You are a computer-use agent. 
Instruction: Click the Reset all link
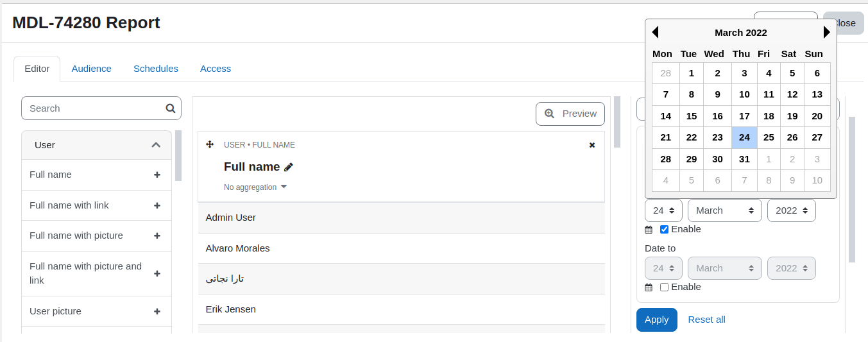click(x=706, y=320)
